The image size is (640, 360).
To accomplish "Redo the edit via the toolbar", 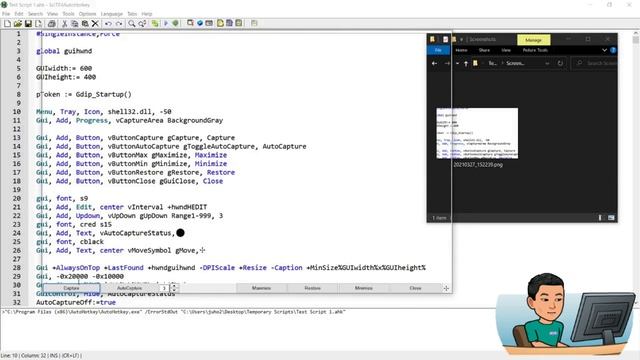I will 119,24.
